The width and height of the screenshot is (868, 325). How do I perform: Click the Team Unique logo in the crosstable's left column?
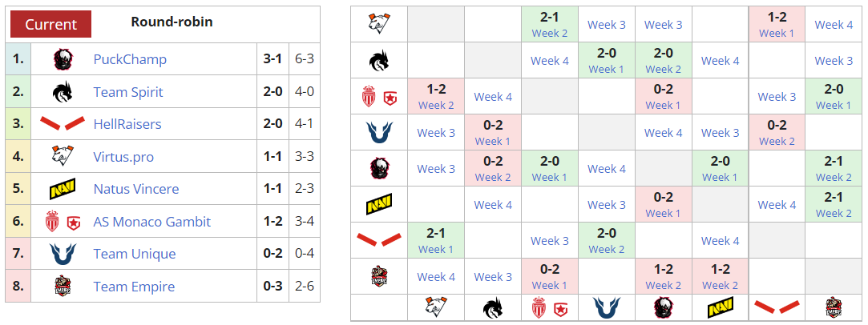point(378,132)
